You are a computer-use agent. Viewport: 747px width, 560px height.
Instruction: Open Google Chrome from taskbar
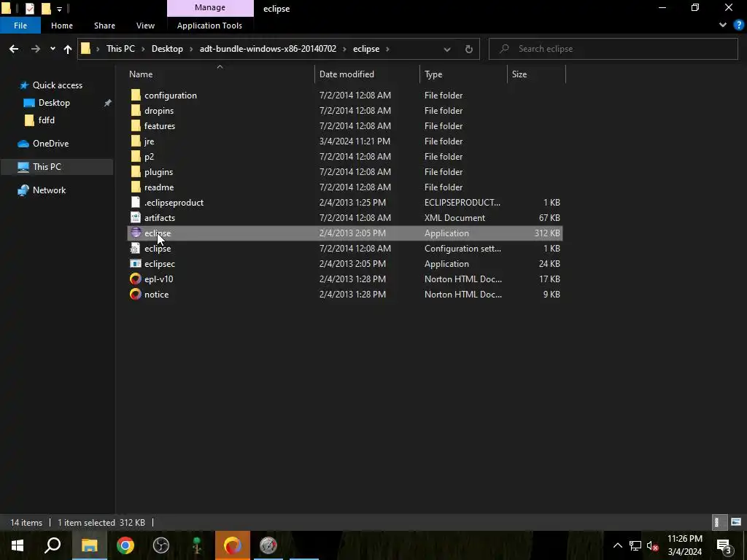(x=125, y=545)
